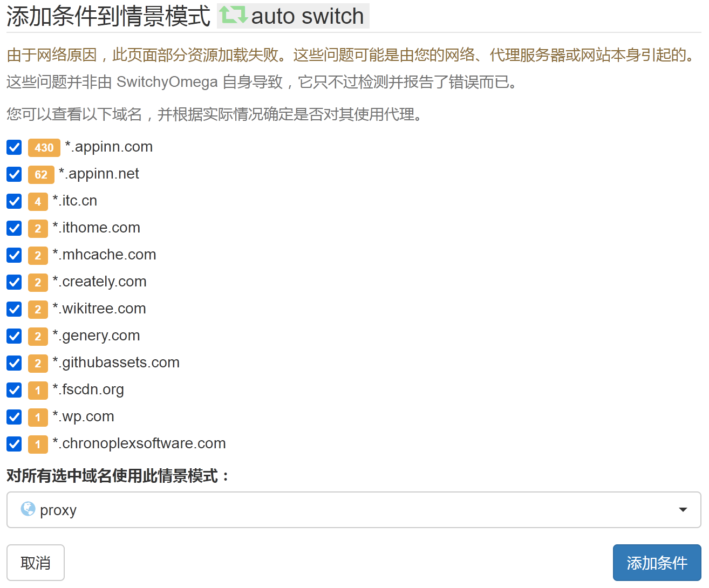Uncheck the *.appinn.com checkbox
The width and height of the screenshot is (709, 588).
pyautogui.click(x=14, y=147)
